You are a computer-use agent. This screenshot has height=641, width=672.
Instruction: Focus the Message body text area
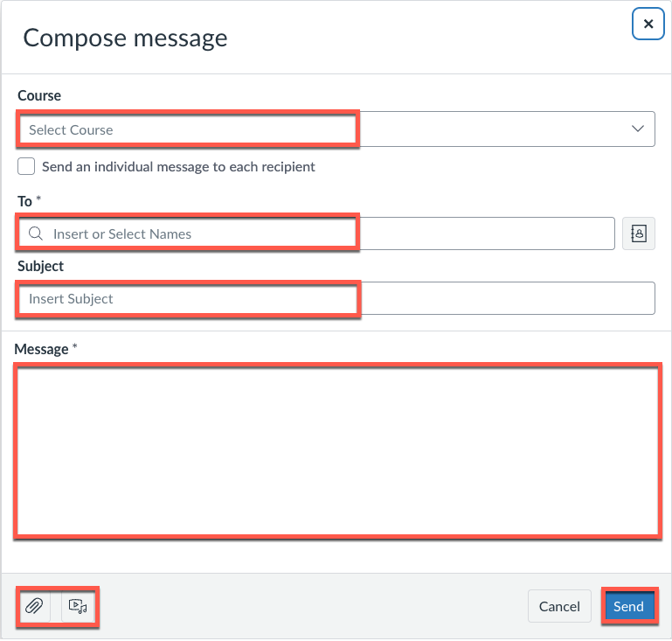click(336, 450)
